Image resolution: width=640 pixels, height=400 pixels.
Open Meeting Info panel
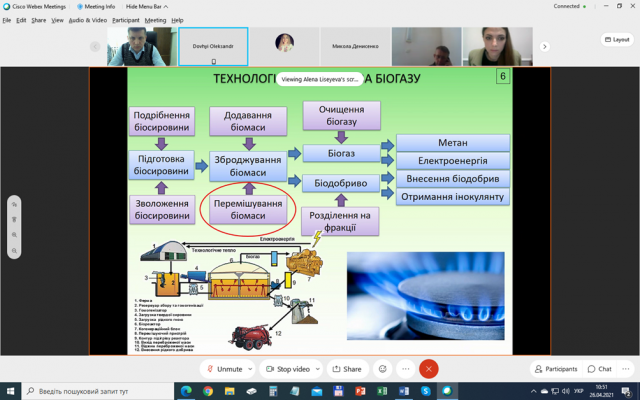pyautogui.click(x=96, y=7)
